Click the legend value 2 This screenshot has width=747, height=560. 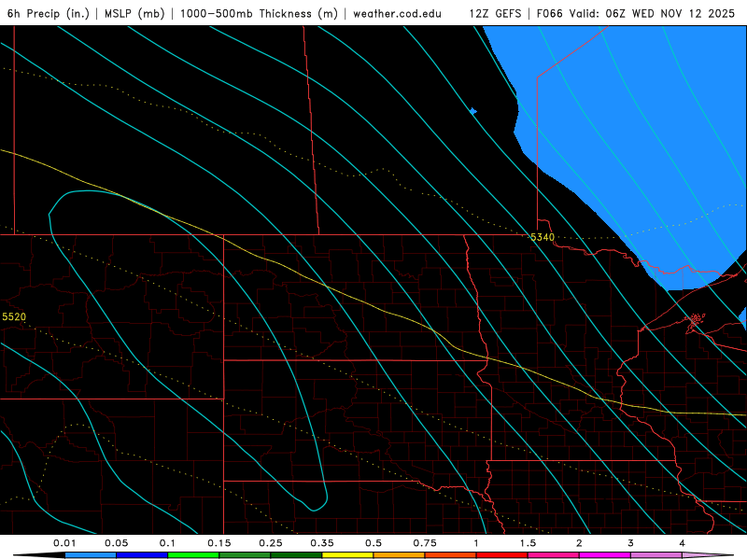[579, 543]
